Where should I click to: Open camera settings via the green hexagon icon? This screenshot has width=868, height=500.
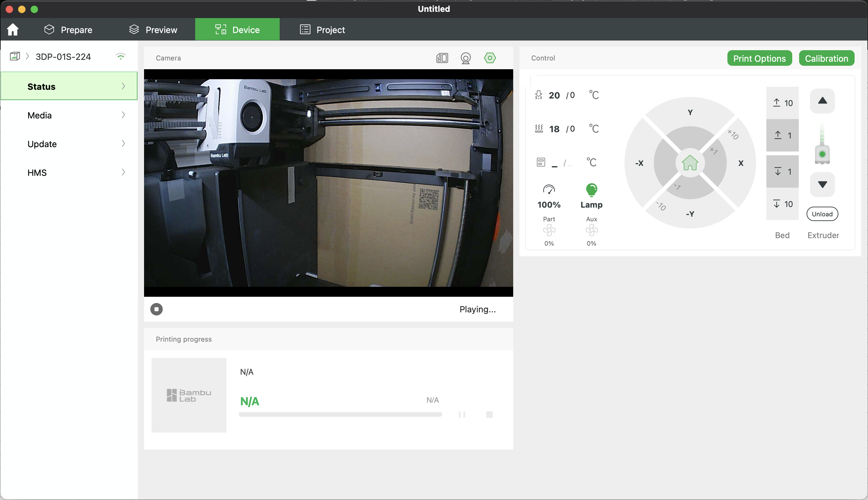click(490, 58)
